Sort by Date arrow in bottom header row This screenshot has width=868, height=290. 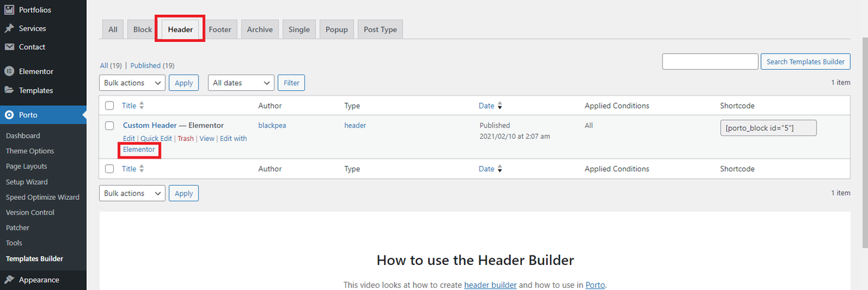[x=500, y=169]
